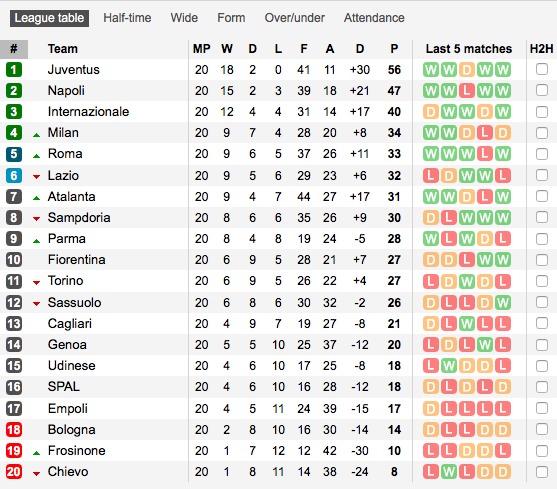Tick the H2H checkbox for Roma

click(x=542, y=154)
